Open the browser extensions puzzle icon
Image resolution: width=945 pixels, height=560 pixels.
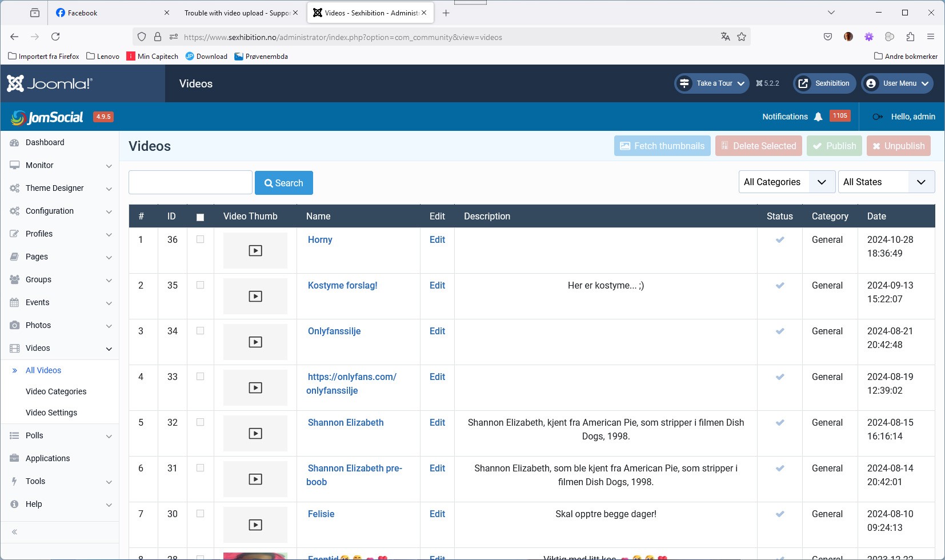(x=910, y=37)
